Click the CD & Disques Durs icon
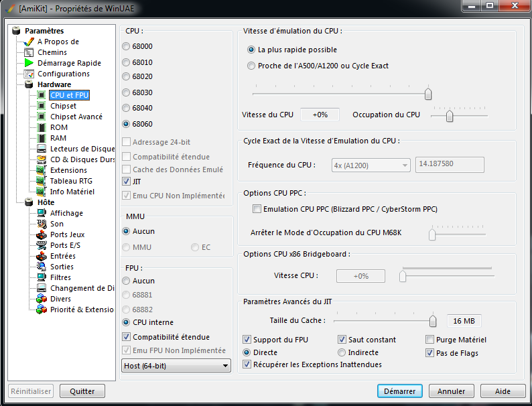Image resolution: width=532 pixels, height=406 pixels. click(42, 159)
